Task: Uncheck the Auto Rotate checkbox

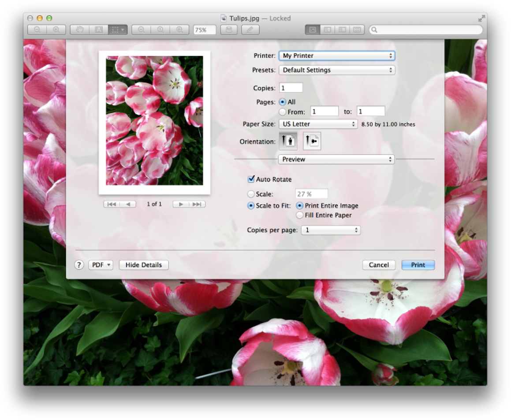Action: (x=251, y=179)
